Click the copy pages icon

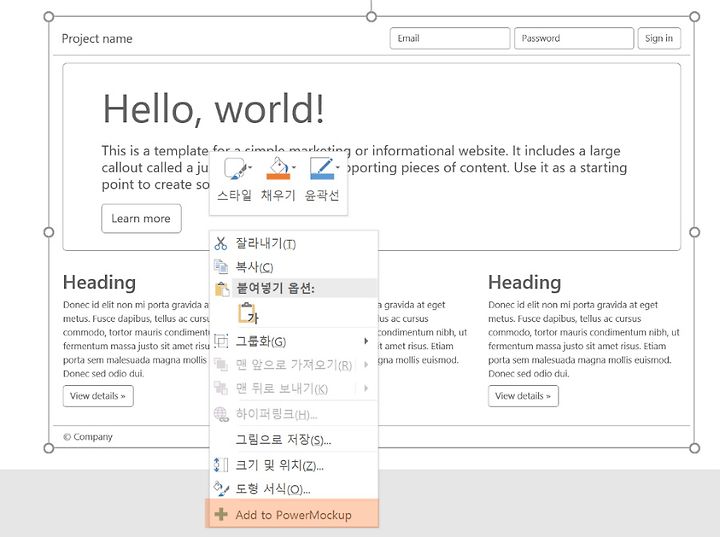[x=221, y=266]
